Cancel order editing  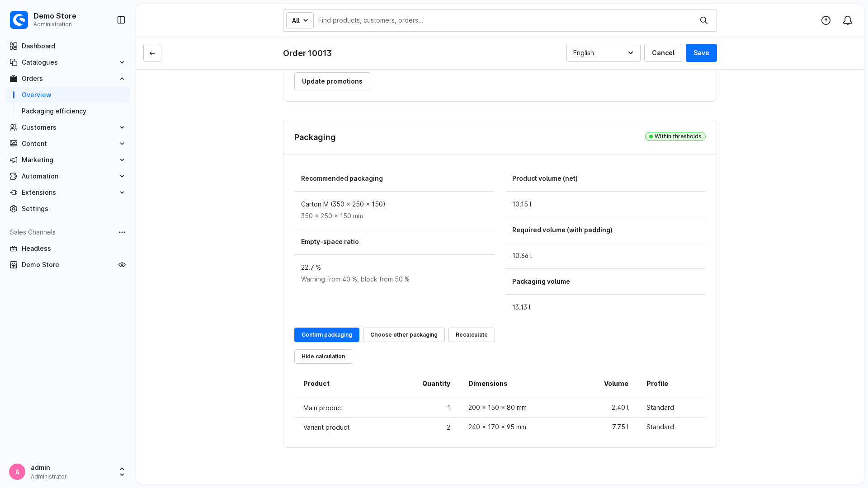point(663,53)
